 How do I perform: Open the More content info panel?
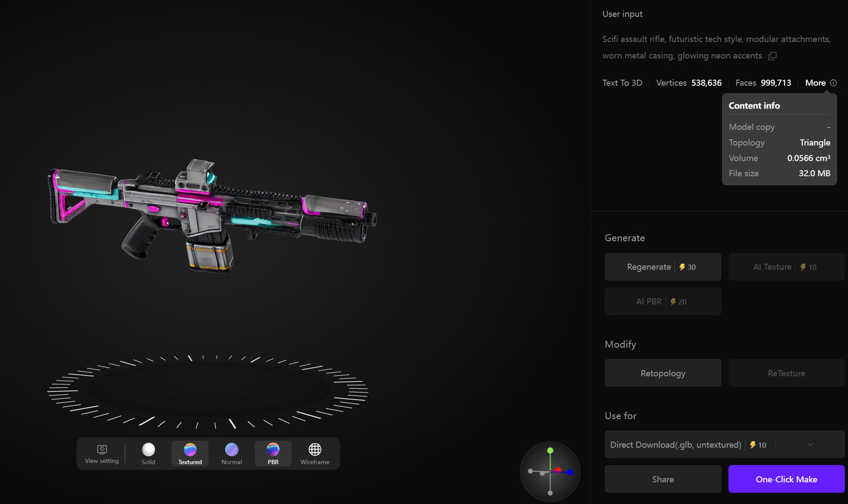[815, 83]
